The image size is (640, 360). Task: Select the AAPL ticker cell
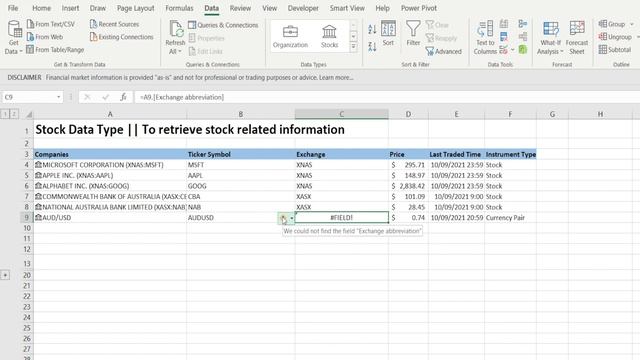pos(241,176)
